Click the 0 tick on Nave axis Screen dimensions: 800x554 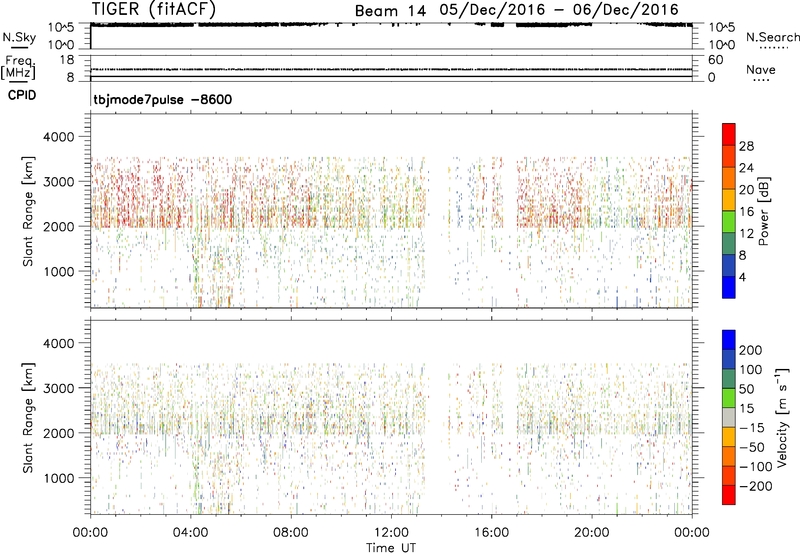click(x=711, y=78)
